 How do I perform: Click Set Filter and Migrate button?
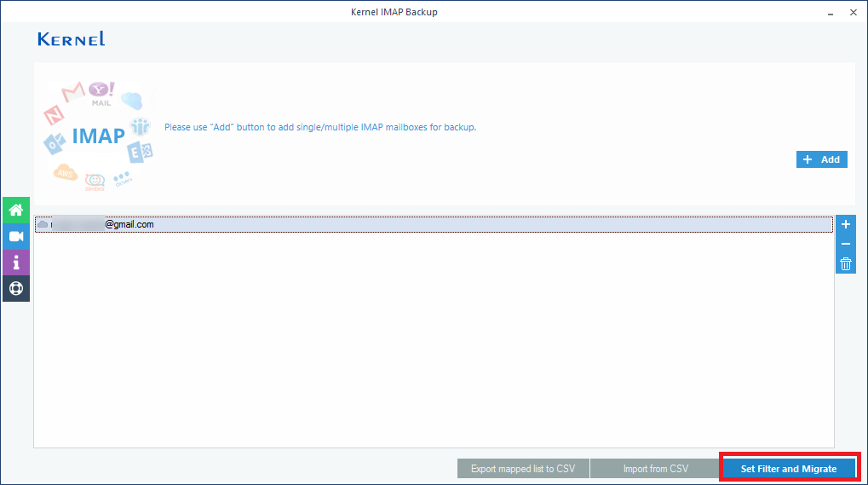point(789,469)
